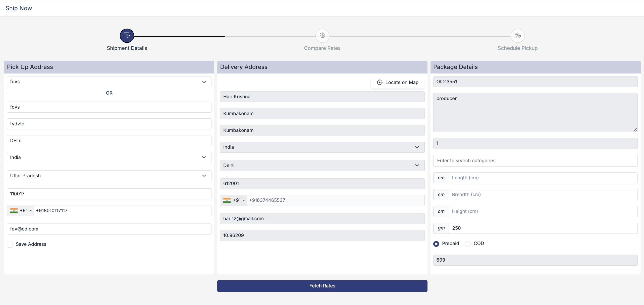Select the COD payment option

click(468, 244)
